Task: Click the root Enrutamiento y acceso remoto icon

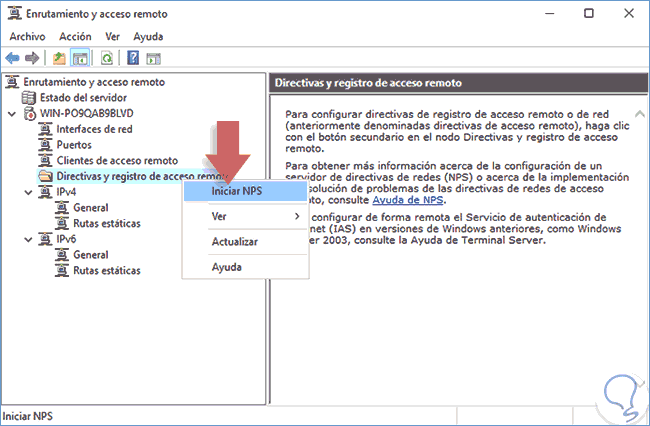Action: click(12, 82)
